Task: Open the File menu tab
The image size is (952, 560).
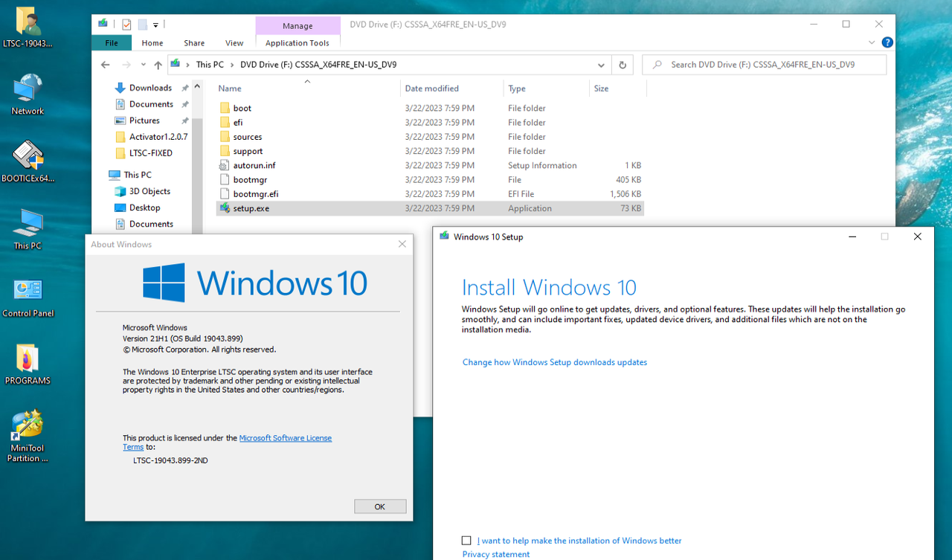Action: click(x=112, y=43)
